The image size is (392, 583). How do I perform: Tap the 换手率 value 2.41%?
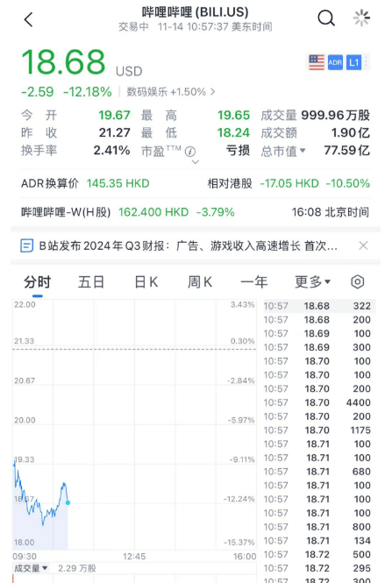tap(111, 150)
